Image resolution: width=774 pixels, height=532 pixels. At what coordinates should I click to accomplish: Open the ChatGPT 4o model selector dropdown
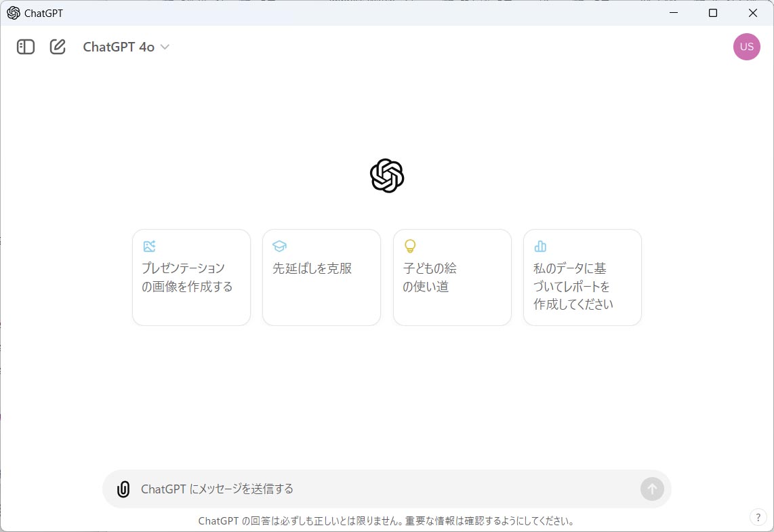[x=126, y=47]
